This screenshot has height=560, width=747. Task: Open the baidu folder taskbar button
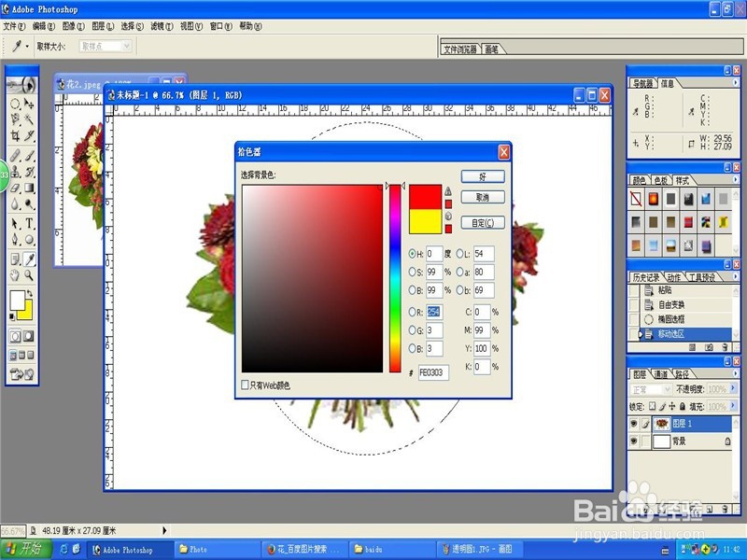tap(391, 549)
